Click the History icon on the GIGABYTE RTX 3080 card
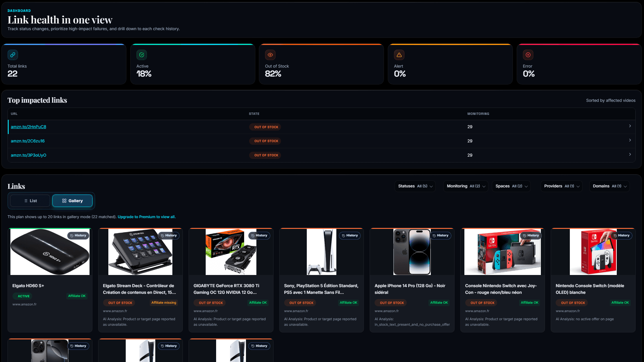 pos(253,236)
